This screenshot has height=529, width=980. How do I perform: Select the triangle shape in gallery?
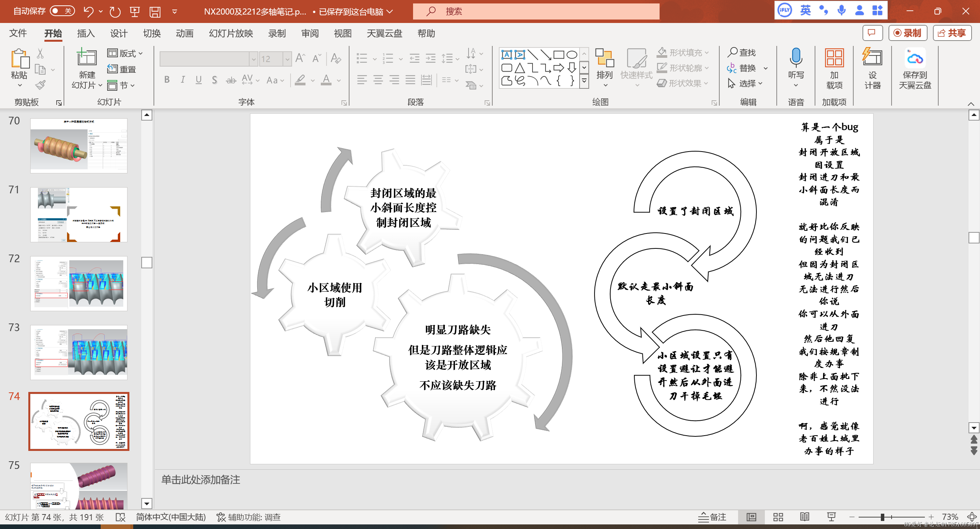pyautogui.click(x=520, y=68)
